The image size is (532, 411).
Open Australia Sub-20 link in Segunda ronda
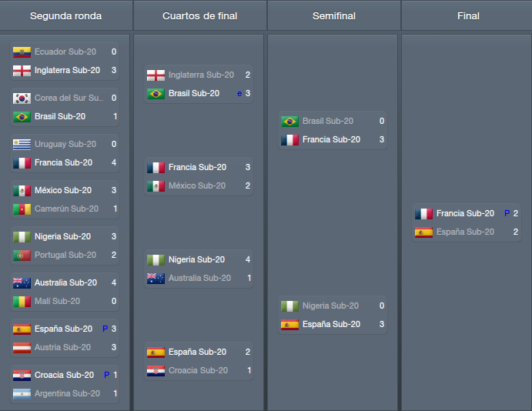65,282
